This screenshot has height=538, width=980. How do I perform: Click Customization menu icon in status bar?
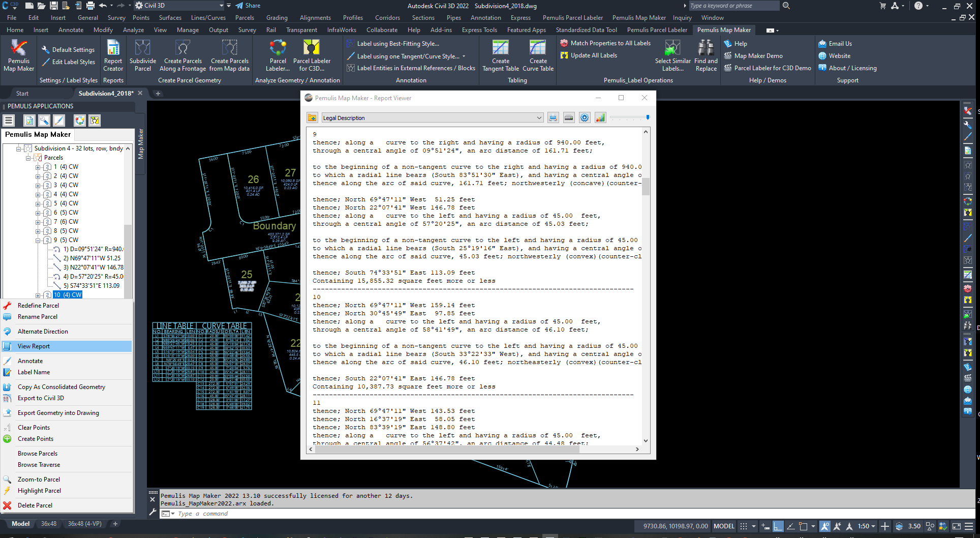[x=969, y=526]
